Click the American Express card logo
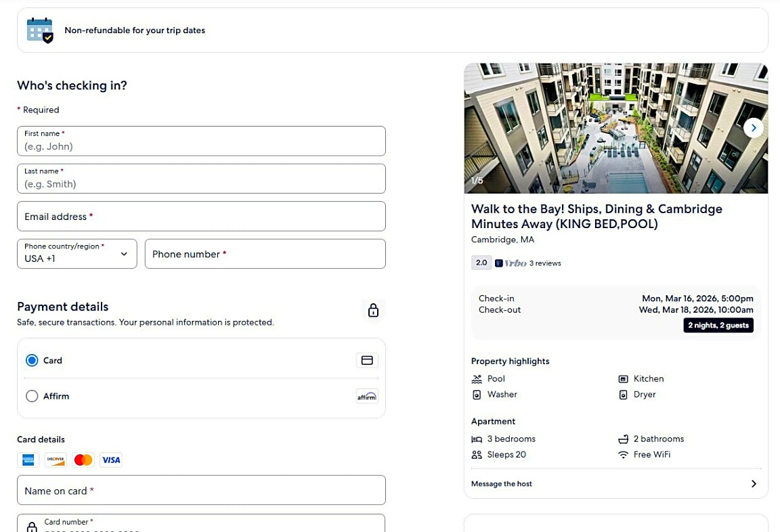This screenshot has height=532, width=780. [28, 460]
